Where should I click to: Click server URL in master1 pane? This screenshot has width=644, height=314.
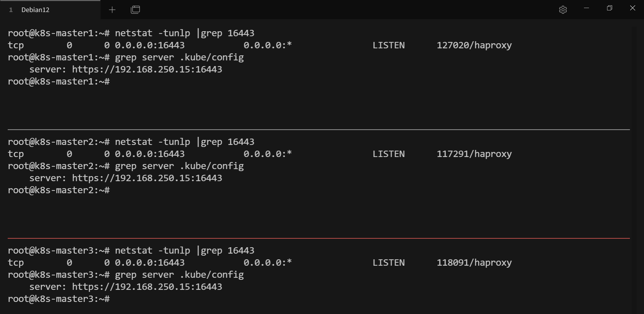coord(147,69)
